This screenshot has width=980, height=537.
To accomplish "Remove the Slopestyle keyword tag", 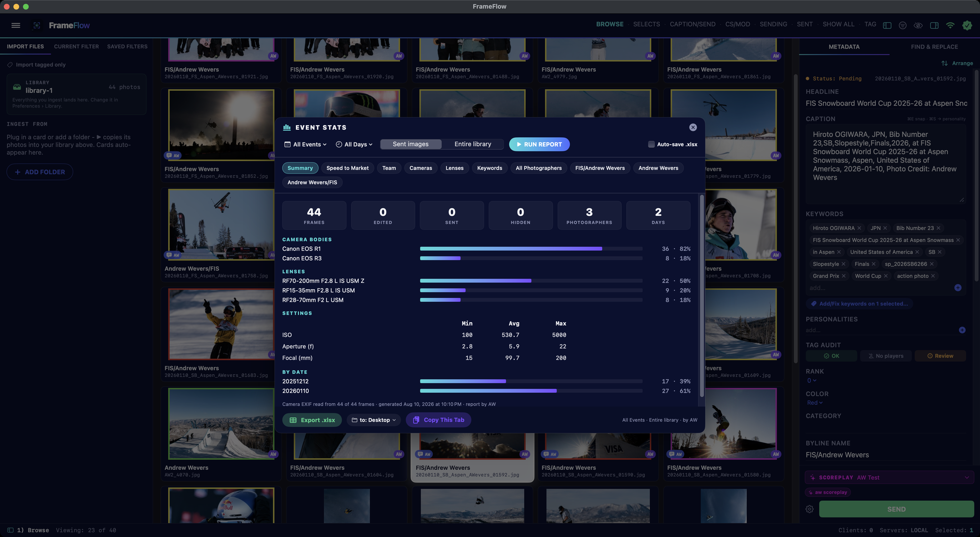I will pyautogui.click(x=843, y=264).
